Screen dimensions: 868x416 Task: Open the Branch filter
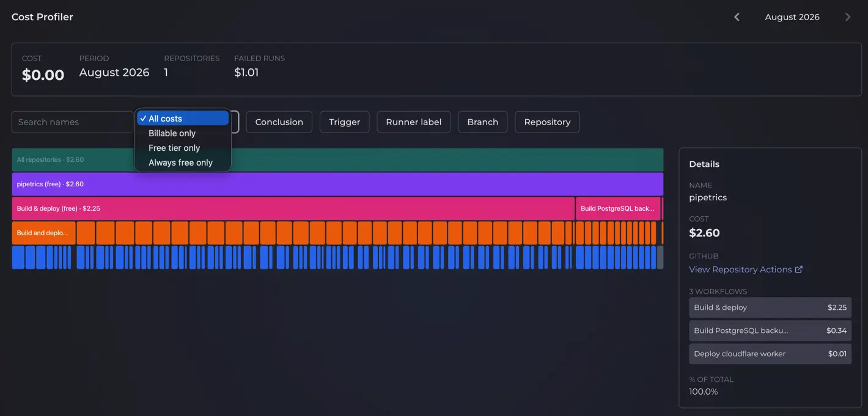pyautogui.click(x=483, y=122)
